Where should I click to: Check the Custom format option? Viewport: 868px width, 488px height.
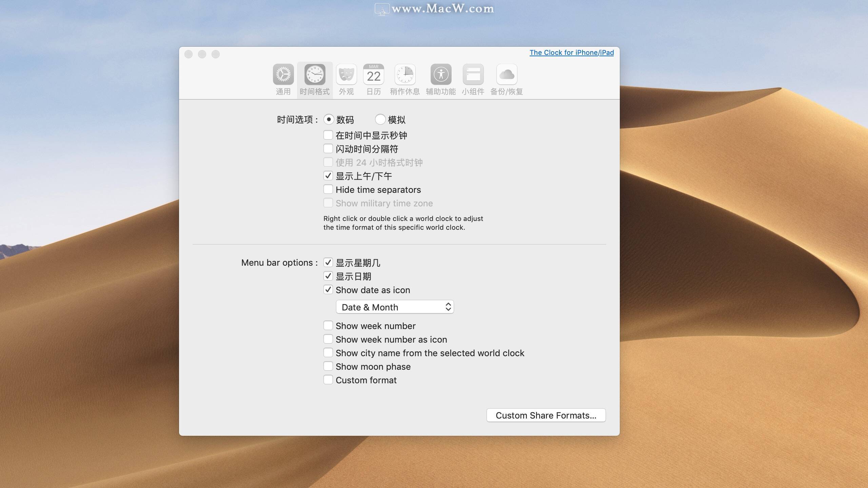click(x=328, y=380)
